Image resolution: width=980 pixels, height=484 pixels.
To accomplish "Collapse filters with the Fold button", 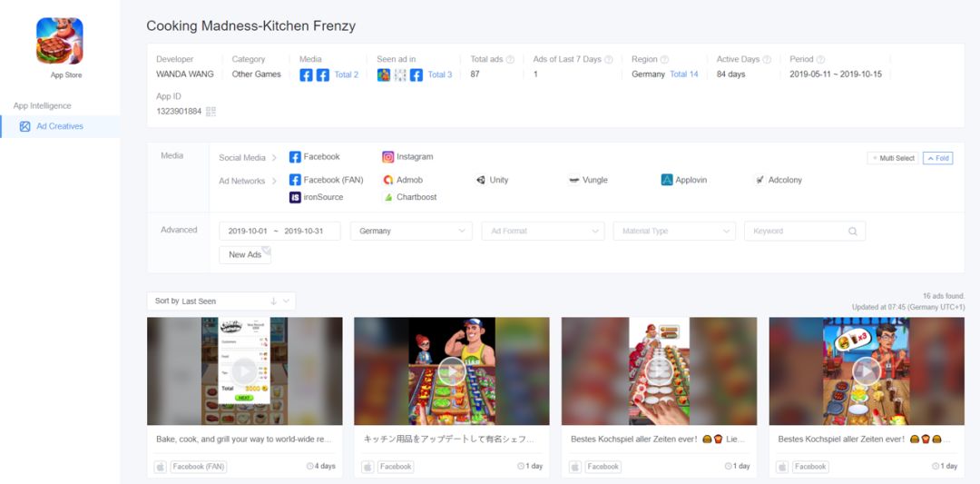I will tap(937, 158).
